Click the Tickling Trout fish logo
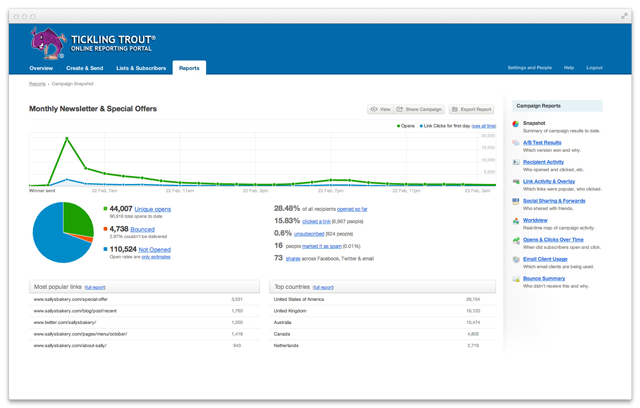Viewport: 640px width, 408px height. click(x=47, y=43)
